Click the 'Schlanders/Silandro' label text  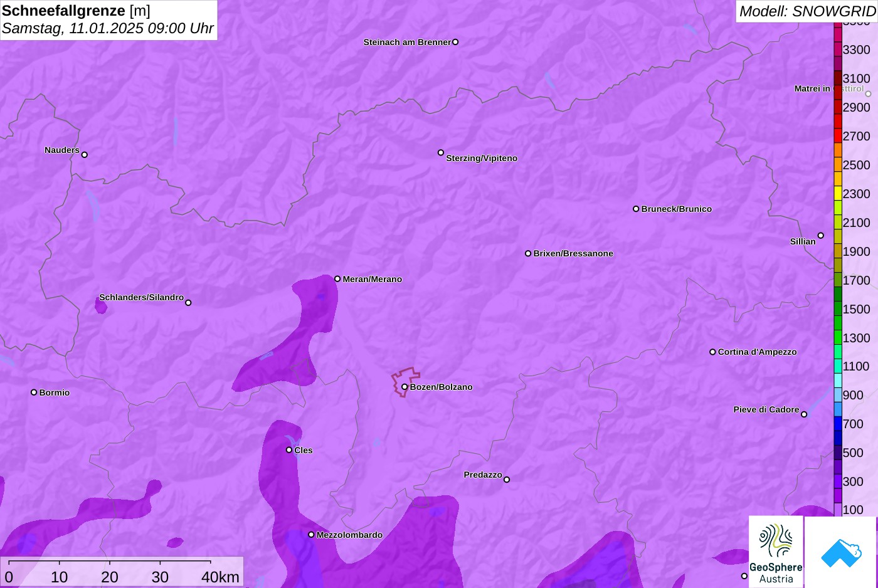(141, 297)
